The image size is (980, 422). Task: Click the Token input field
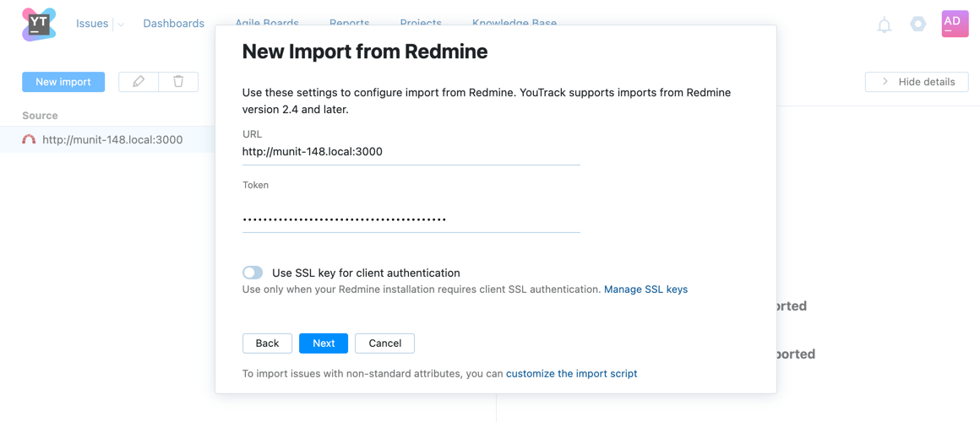click(411, 219)
